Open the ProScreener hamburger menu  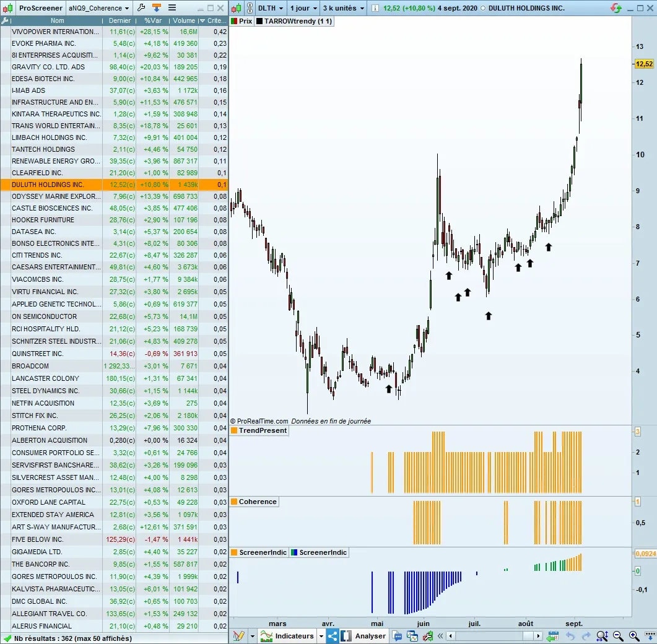click(172, 8)
